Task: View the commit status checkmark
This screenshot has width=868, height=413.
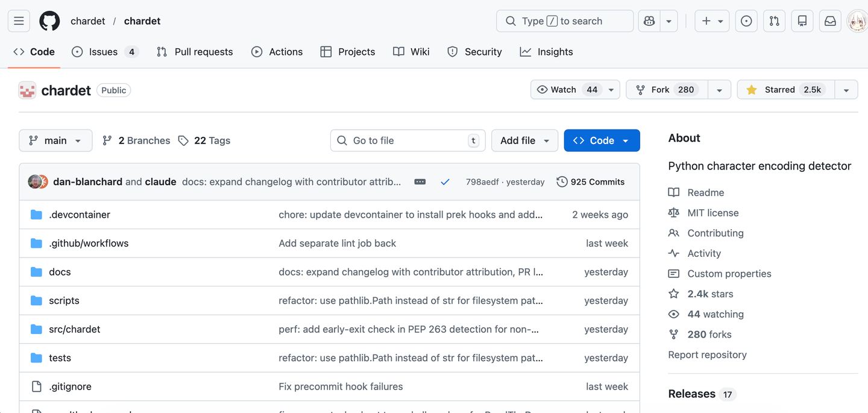Action: click(x=445, y=181)
